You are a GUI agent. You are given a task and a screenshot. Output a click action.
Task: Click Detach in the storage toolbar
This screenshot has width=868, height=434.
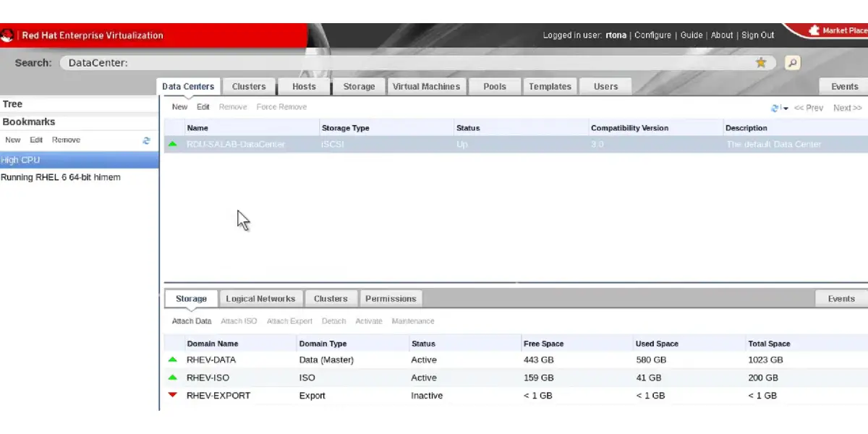pyautogui.click(x=333, y=321)
